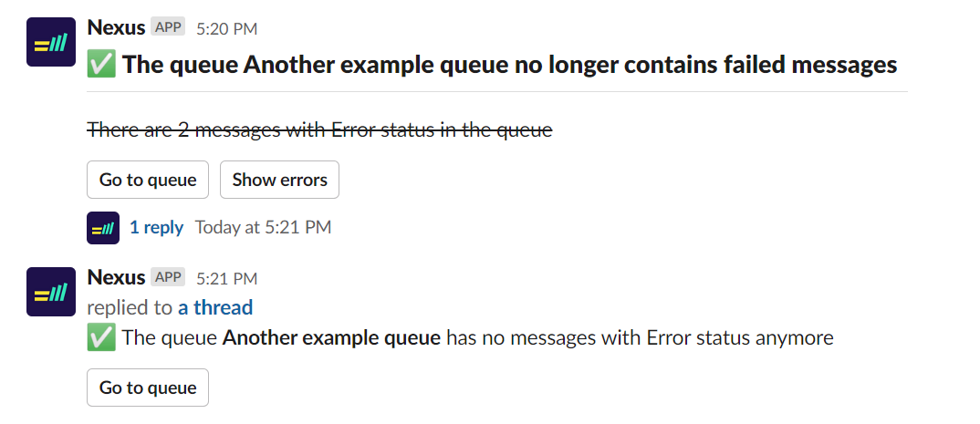Click the 5:21 PM message timestamp

pyautogui.click(x=226, y=278)
